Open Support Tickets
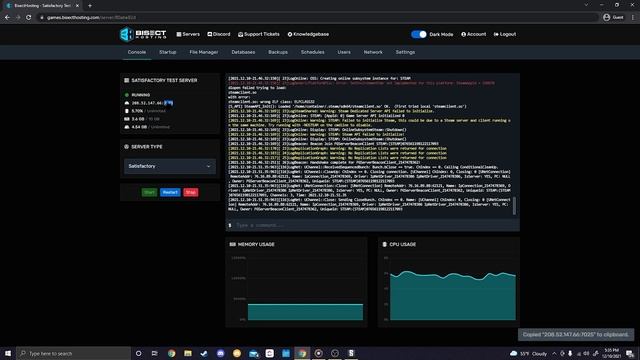The image size is (640, 360). [259, 34]
